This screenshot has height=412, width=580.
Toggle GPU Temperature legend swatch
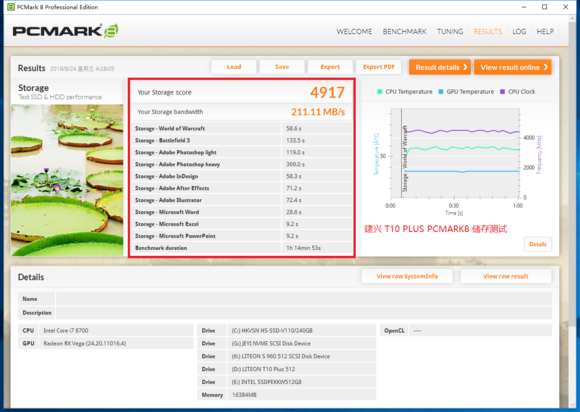point(441,92)
